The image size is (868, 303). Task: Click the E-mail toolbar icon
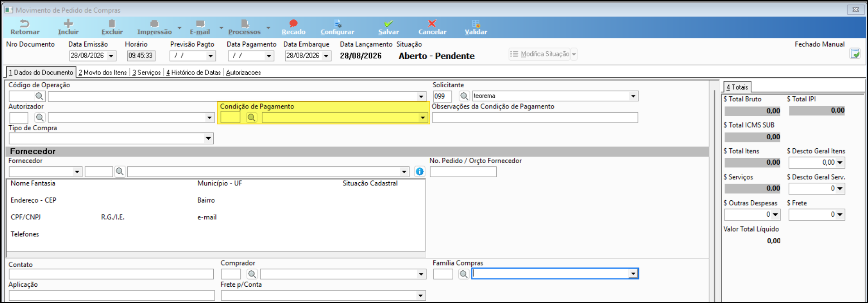click(x=200, y=27)
